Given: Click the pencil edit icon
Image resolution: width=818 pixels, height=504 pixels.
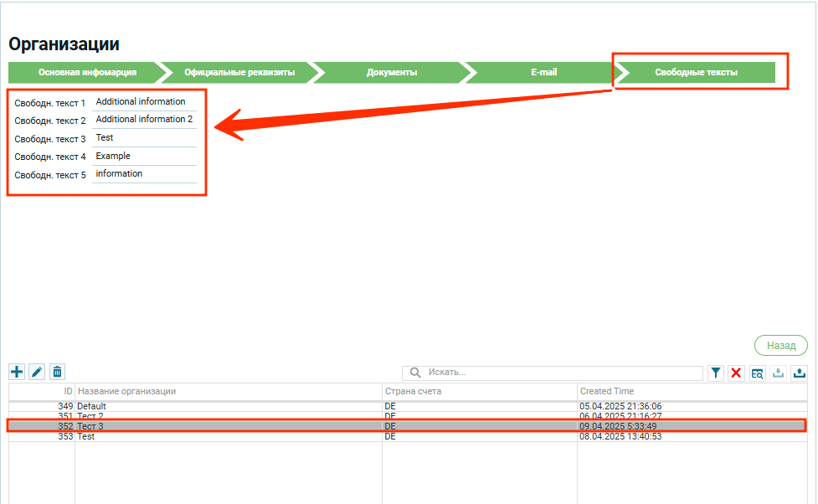Looking at the screenshot, I should click(x=37, y=372).
